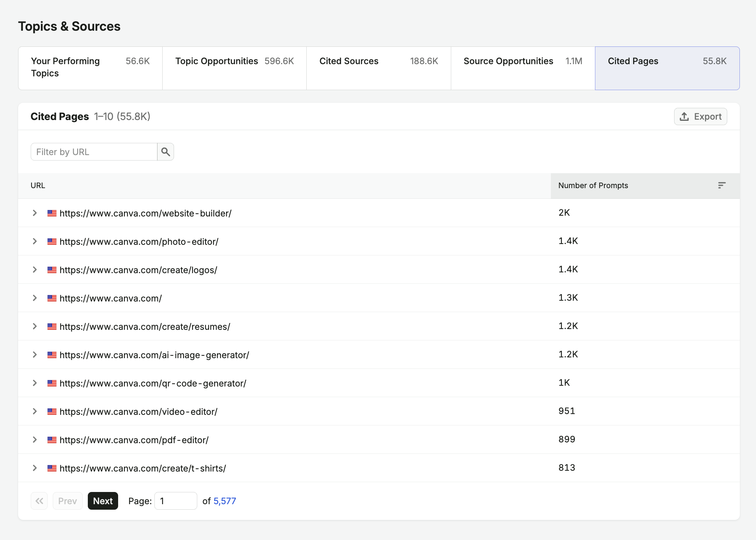The image size is (756, 540).
Task: Open the pdf-editor URL link
Action: pyautogui.click(x=134, y=440)
